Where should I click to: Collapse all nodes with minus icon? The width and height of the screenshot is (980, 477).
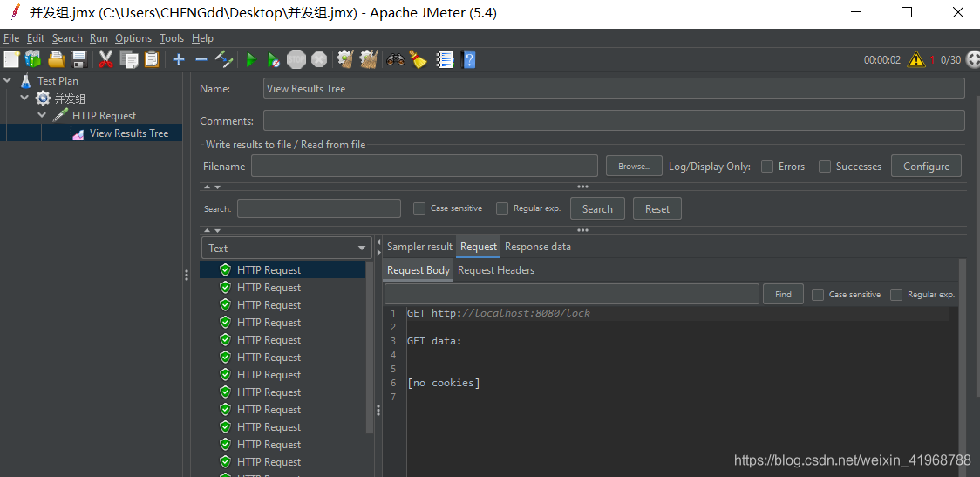point(201,60)
